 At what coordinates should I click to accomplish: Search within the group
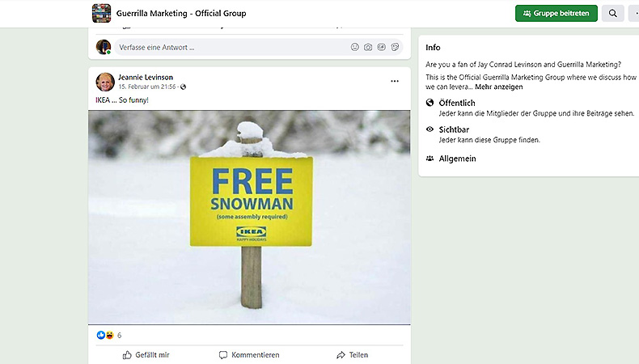[x=613, y=14]
